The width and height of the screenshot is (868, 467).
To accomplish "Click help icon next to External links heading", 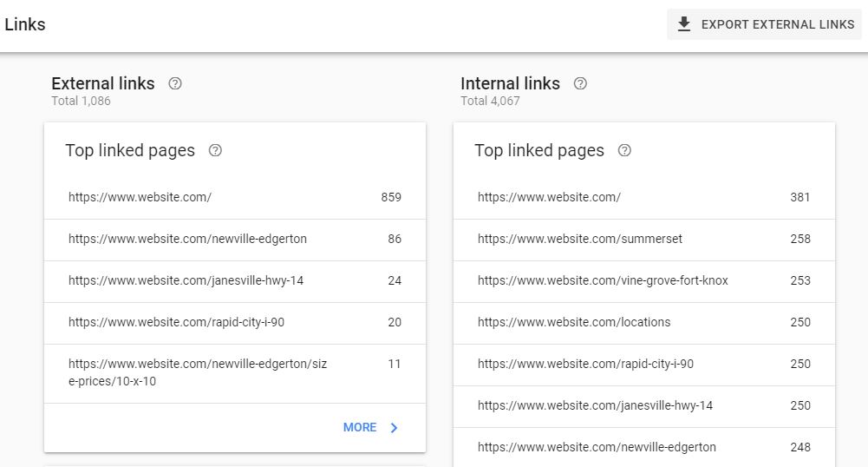I will [x=175, y=83].
